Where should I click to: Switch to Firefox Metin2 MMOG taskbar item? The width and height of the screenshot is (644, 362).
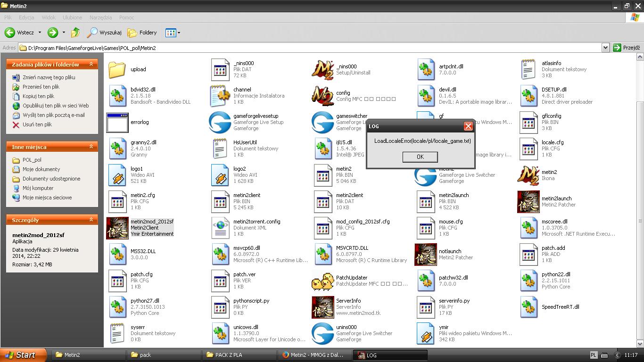(x=315, y=355)
